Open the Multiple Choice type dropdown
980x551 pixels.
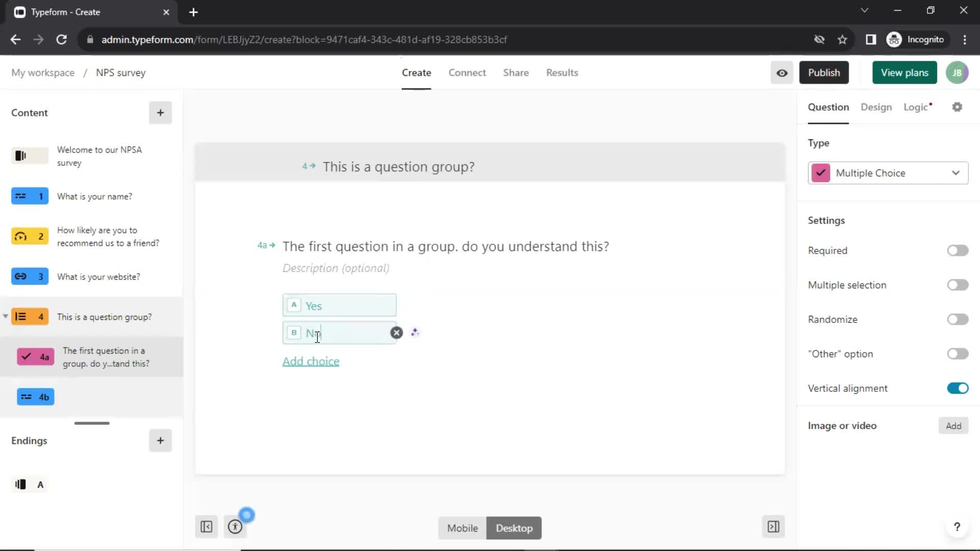coord(888,173)
